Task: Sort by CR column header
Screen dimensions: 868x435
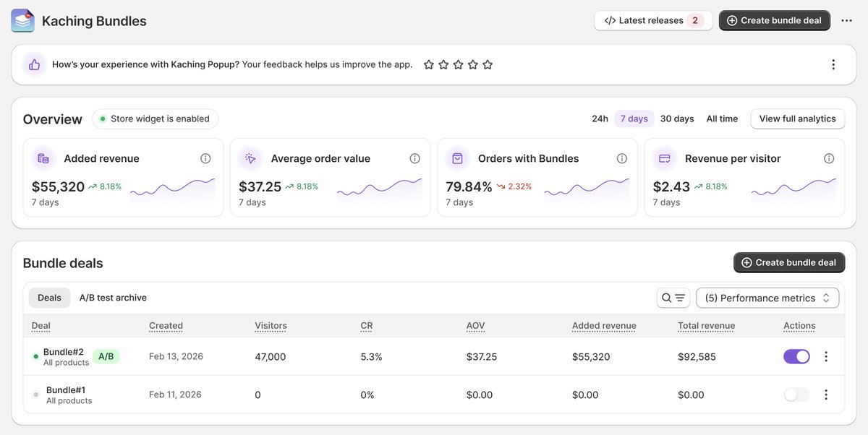Action: pos(367,326)
